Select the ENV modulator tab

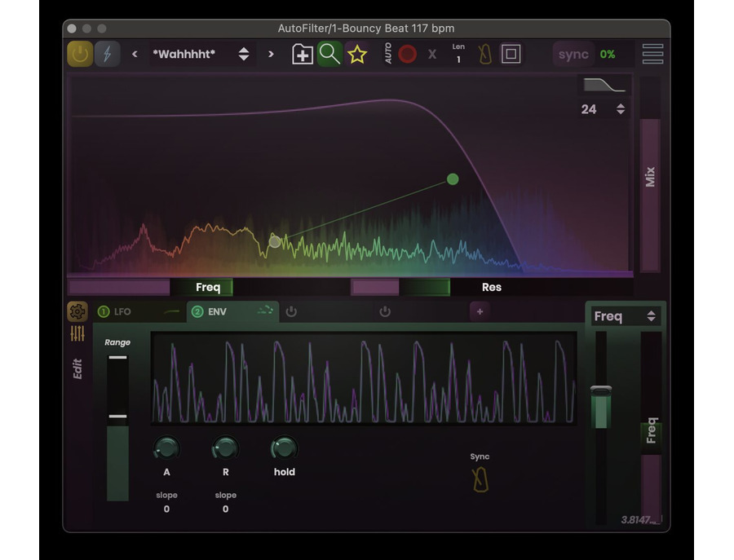tap(232, 311)
